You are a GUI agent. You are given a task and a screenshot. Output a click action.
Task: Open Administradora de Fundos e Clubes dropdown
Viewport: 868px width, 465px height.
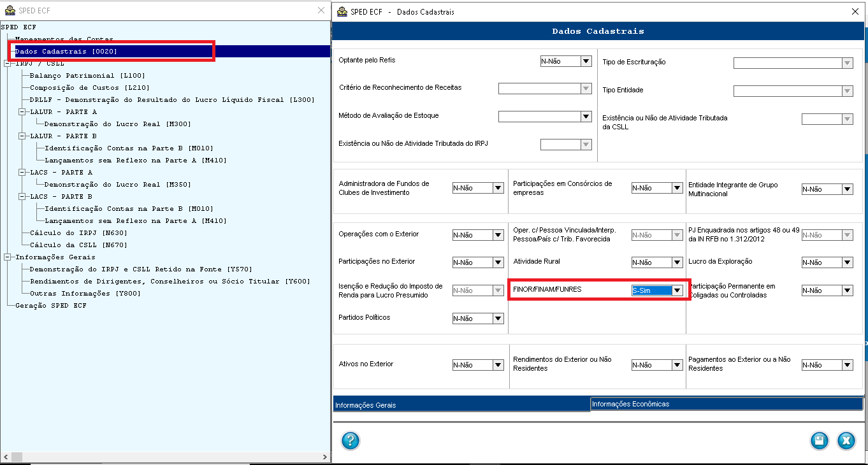click(x=498, y=188)
